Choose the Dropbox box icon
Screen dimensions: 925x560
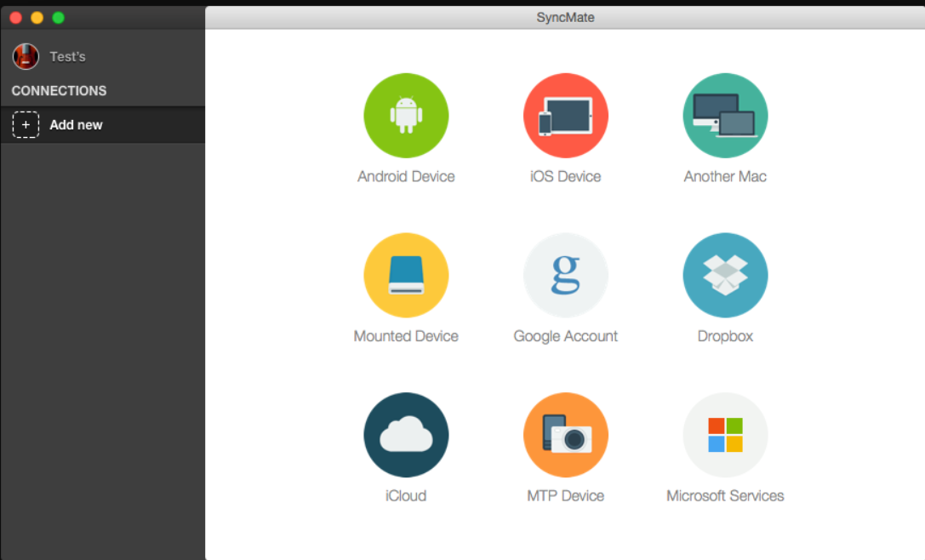[725, 276]
